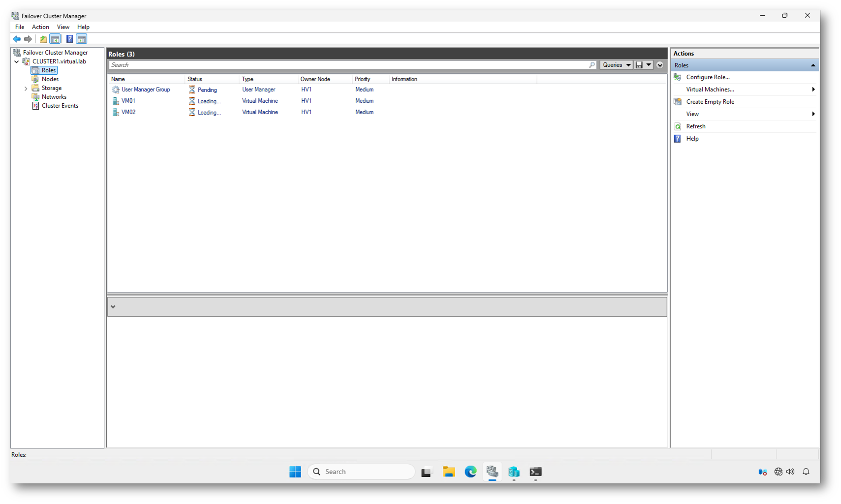Viewport: 841px width, 504px height.
Task: Click the Up One Level folder icon
Action: pos(43,39)
